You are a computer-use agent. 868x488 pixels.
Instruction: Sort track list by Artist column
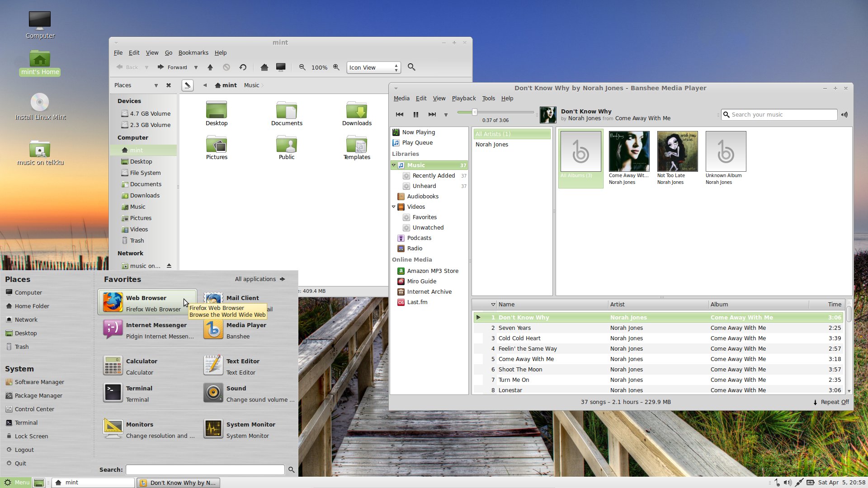pyautogui.click(x=658, y=305)
